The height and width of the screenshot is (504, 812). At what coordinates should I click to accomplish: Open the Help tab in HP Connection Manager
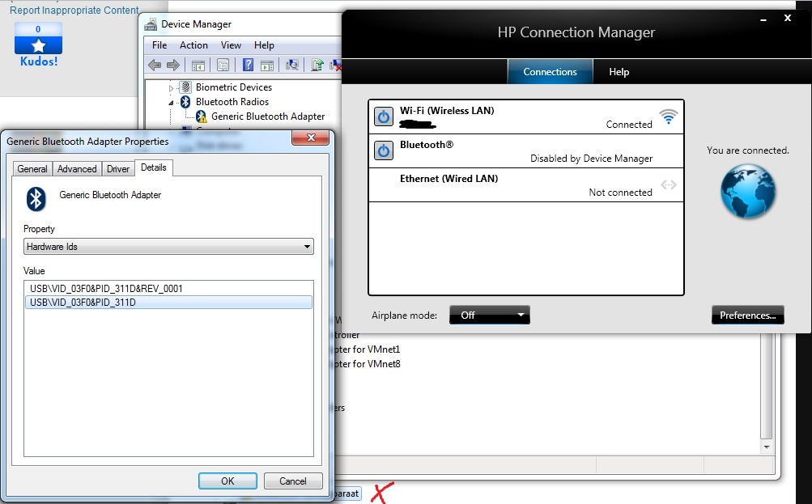tap(619, 72)
